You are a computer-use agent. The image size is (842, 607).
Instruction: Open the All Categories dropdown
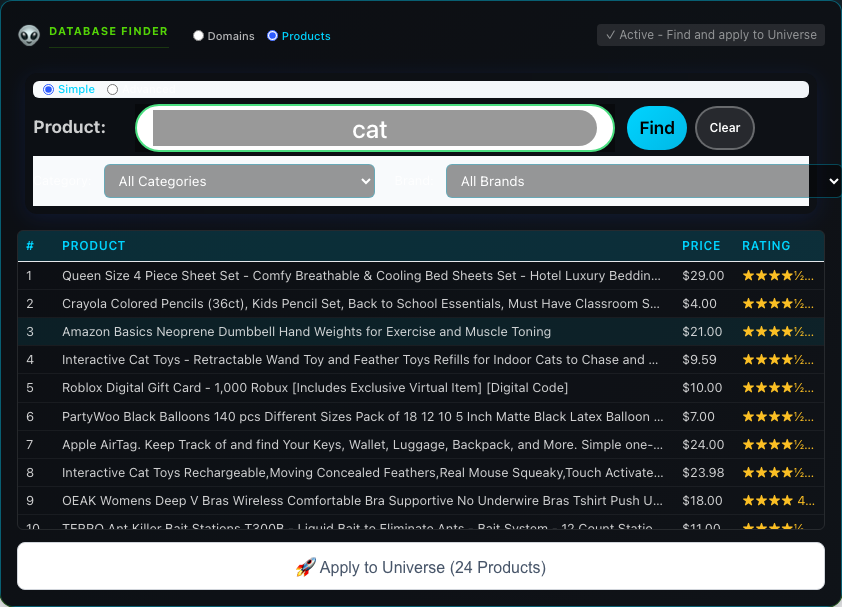click(x=239, y=181)
